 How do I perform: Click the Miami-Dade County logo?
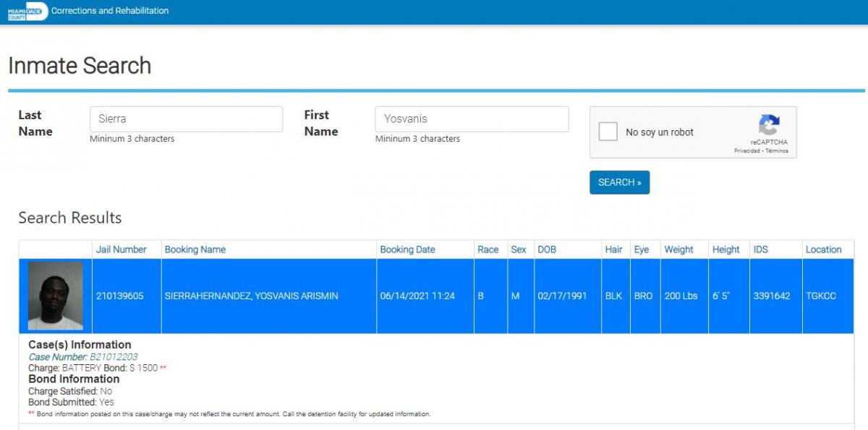(27, 12)
